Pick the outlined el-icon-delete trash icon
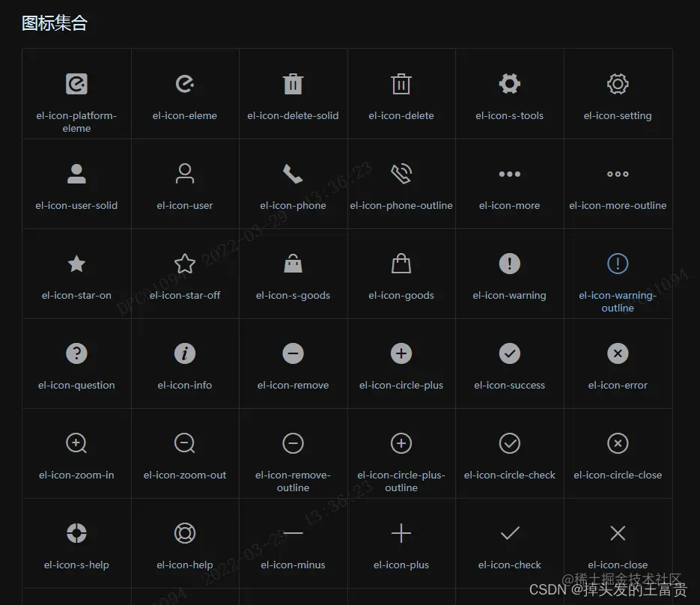700x605 pixels. [401, 84]
